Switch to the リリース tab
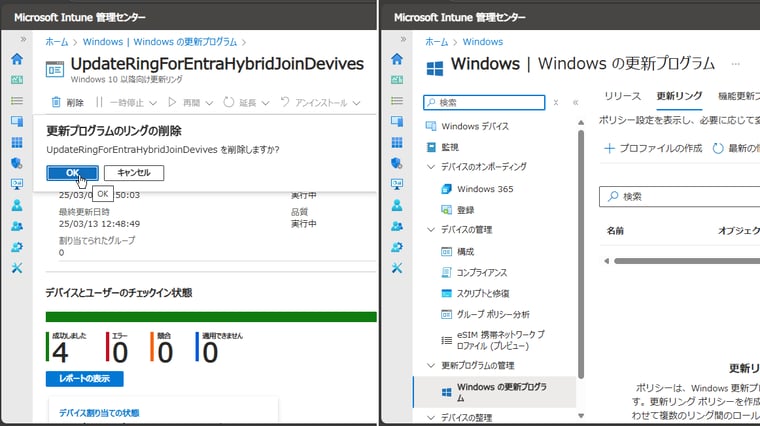The height and width of the screenshot is (426, 760). click(622, 96)
